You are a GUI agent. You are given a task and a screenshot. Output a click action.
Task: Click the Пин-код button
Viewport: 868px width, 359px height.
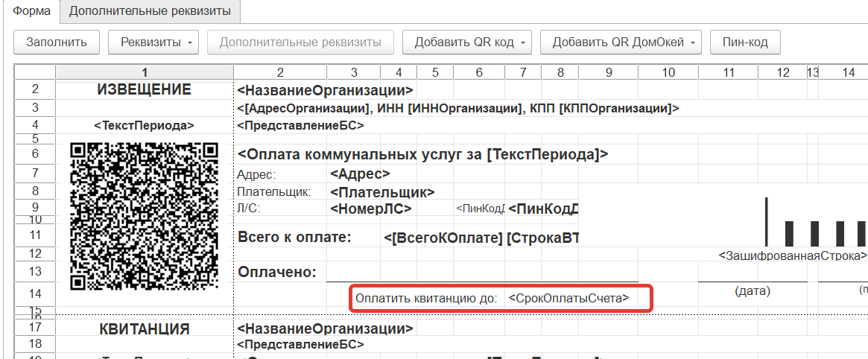pos(745,42)
